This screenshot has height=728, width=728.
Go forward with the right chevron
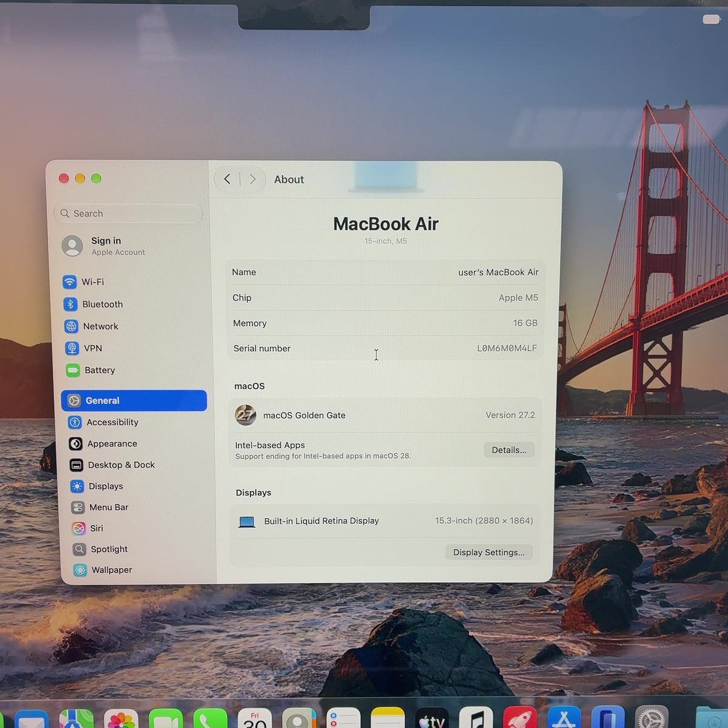tap(252, 179)
